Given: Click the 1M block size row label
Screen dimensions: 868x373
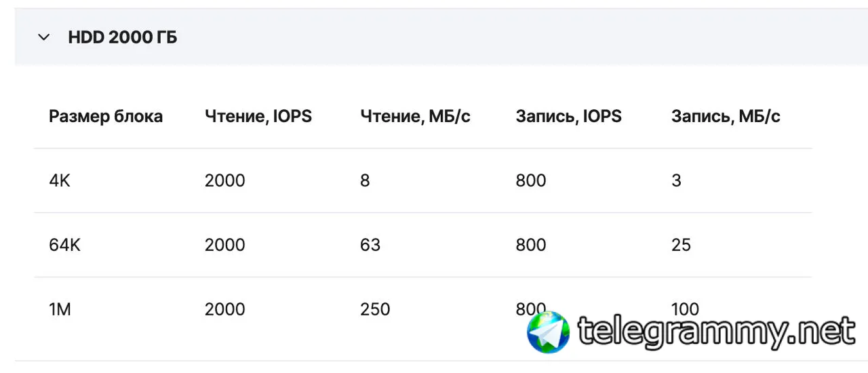Looking at the screenshot, I should click(60, 309).
